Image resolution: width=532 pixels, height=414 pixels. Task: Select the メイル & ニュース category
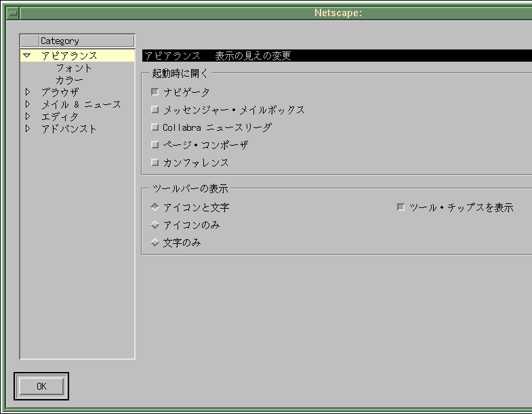point(81,104)
